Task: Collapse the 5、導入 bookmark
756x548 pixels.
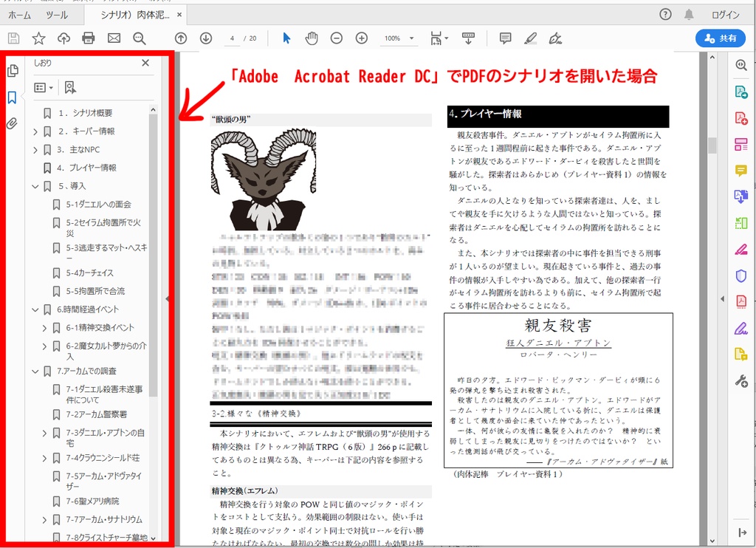Action: (35, 186)
